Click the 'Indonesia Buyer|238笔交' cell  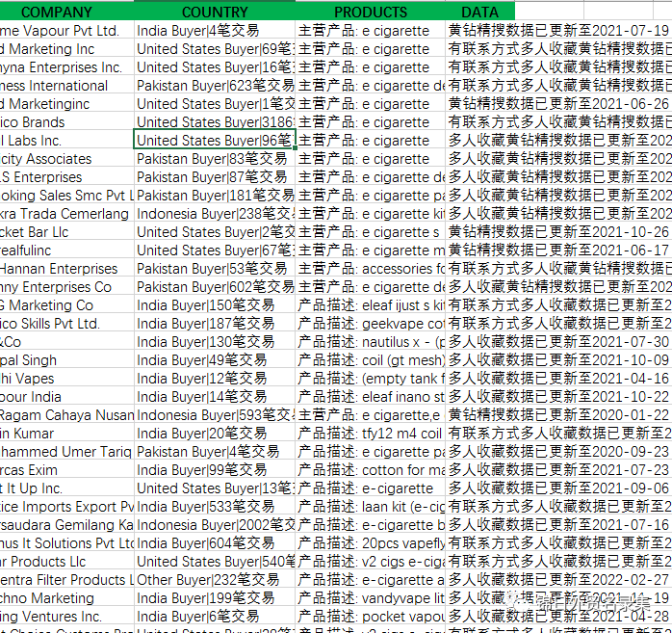click(215, 214)
